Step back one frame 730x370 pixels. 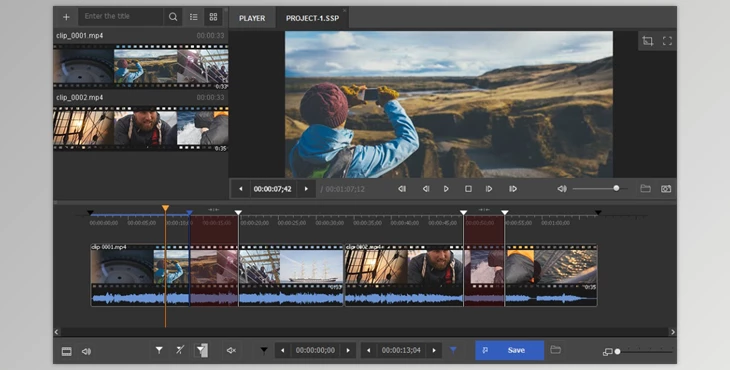pos(426,189)
